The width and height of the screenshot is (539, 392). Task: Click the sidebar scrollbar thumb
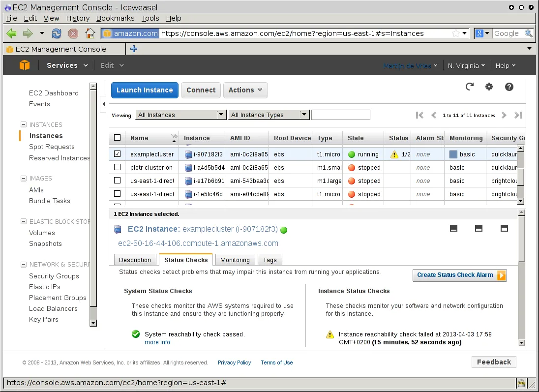click(x=93, y=198)
